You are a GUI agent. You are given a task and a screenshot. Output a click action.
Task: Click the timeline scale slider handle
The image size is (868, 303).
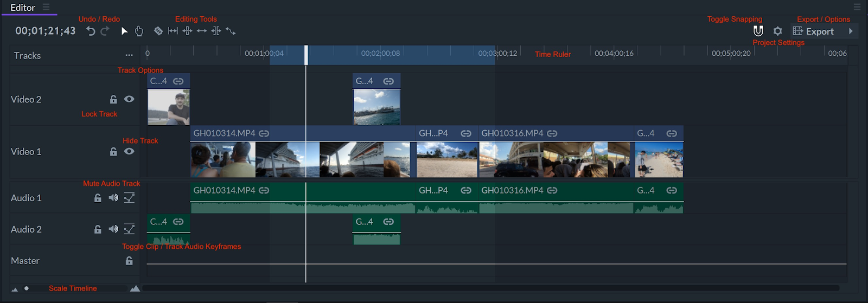pyautogui.click(x=26, y=288)
